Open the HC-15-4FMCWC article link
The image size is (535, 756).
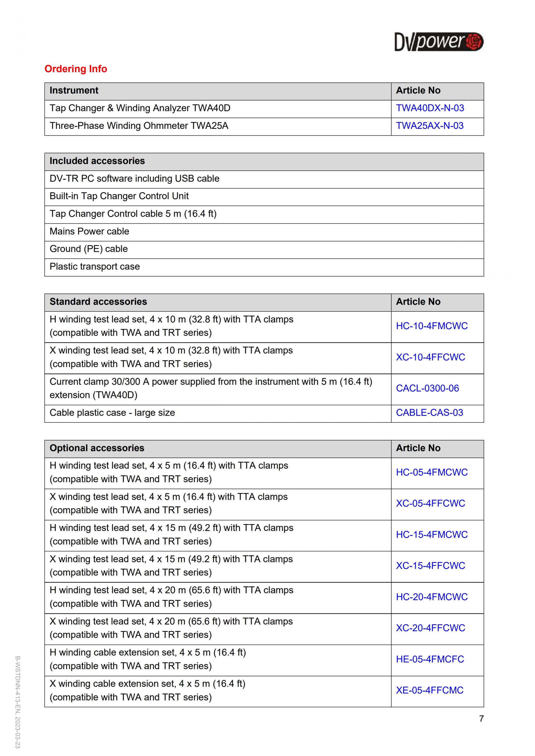tap(432, 534)
